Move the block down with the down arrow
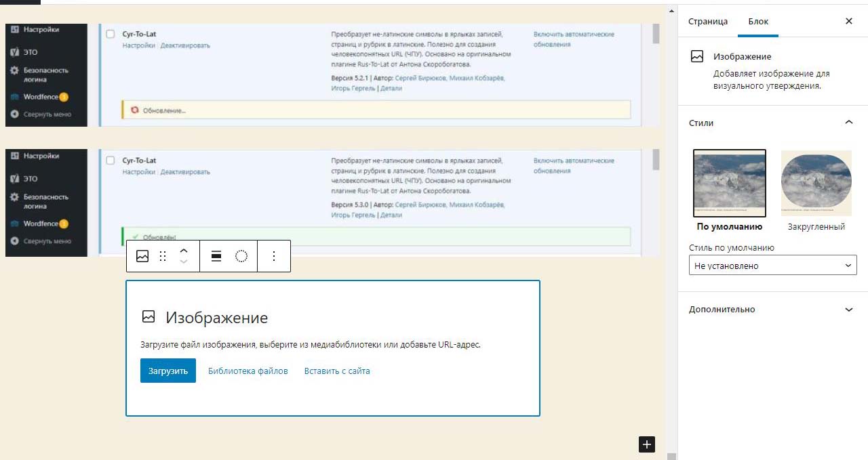868x460 pixels. (183, 262)
